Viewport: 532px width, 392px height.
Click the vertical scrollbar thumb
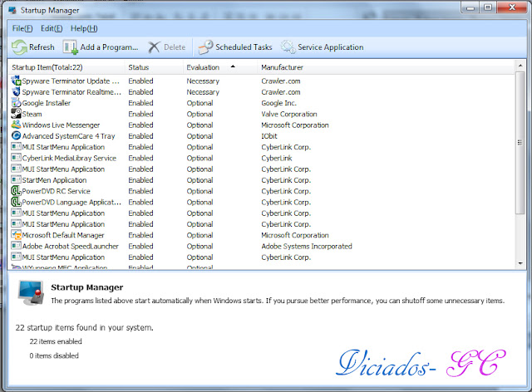[x=520, y=142]
